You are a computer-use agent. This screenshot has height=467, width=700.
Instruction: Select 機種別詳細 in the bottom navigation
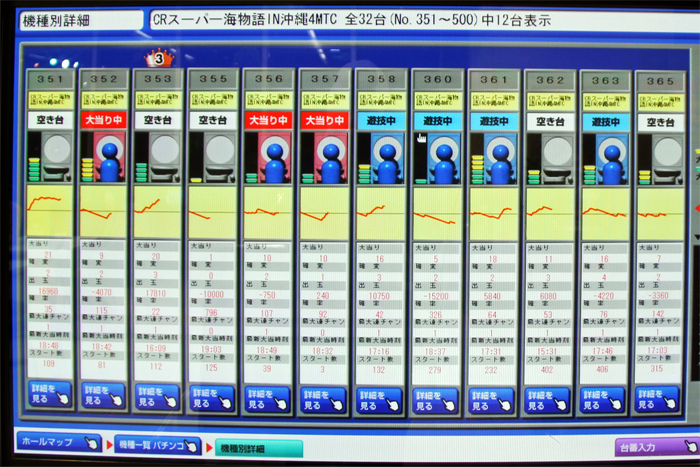click(x=252, y=449)
